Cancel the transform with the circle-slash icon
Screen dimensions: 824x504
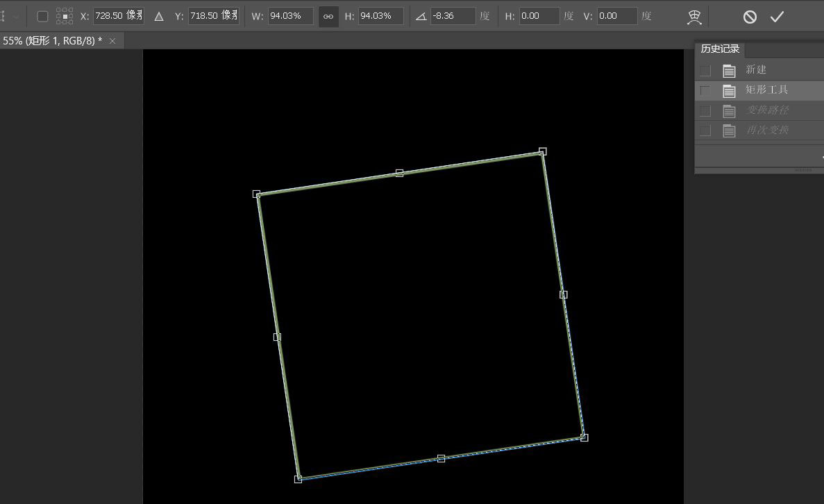(750, 17)
